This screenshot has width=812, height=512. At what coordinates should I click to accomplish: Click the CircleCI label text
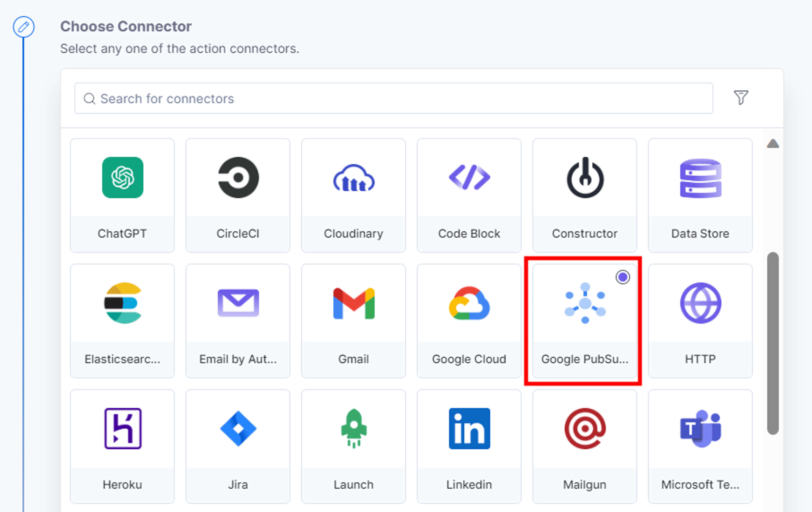click(238, 233)
